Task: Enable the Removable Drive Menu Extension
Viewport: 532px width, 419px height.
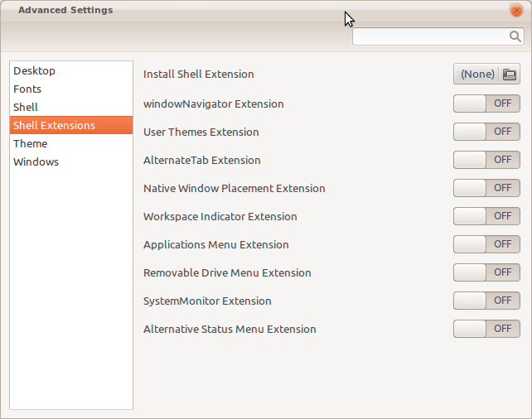Action: tap(486, 272)
